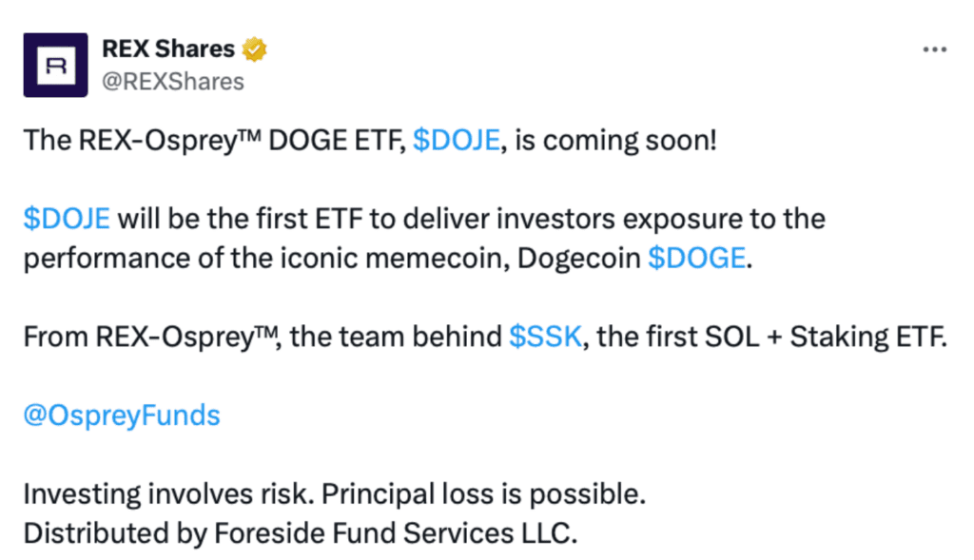
Task: Click 'Principal loss is possible.' sentence
Action: pos(484,494)
